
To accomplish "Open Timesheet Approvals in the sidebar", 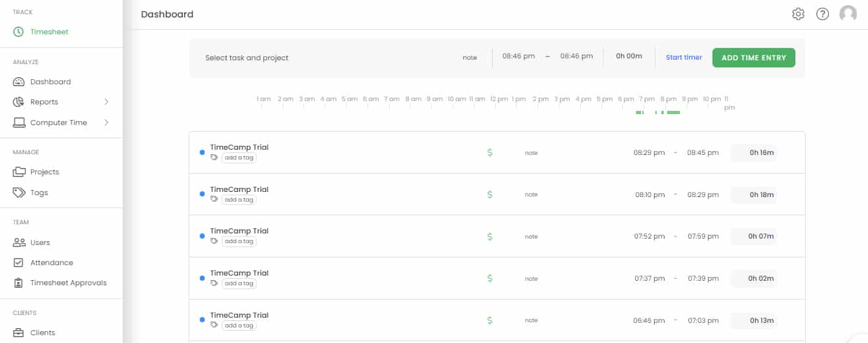I will click(x=69, y=283).
